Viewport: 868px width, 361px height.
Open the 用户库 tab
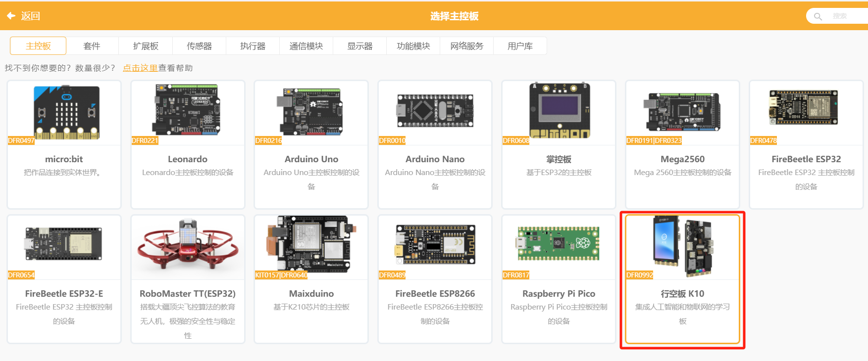pos(520,46)
